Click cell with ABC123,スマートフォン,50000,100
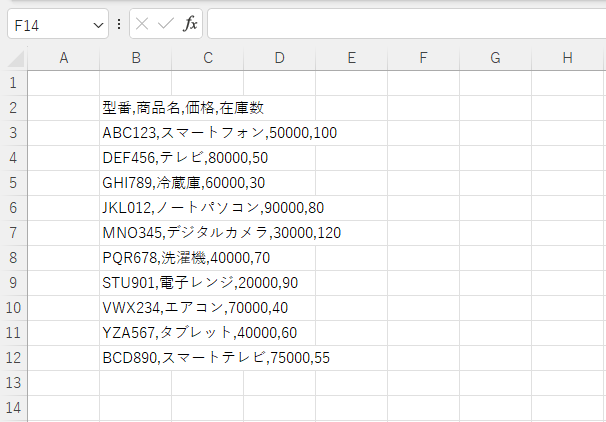 pos(136,133)
